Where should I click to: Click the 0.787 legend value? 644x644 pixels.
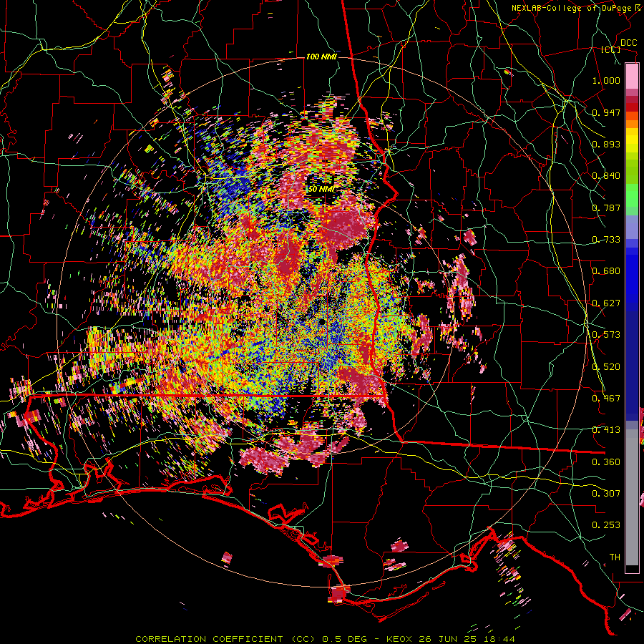coord(606,208)
